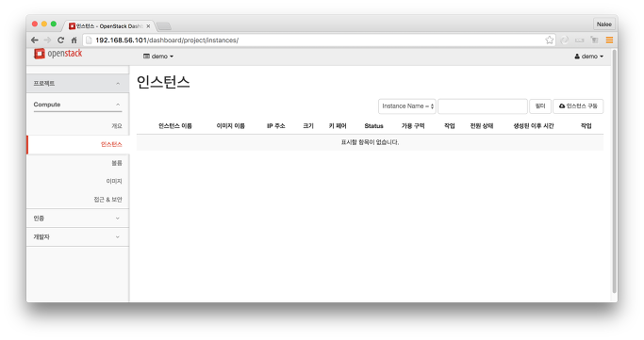The height and width of the screenshot is (340, 644).
Task: Click the Status column header
Action: click(373, 126)
